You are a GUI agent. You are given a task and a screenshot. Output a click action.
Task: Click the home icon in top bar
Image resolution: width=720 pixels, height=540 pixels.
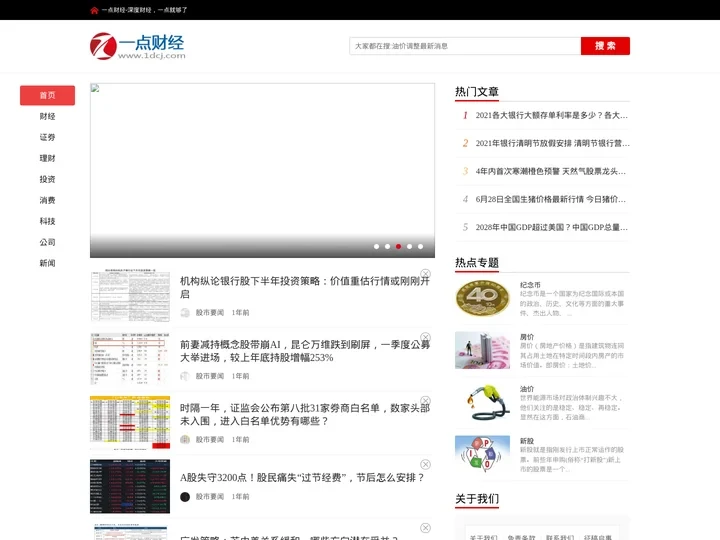click(94, 10)
